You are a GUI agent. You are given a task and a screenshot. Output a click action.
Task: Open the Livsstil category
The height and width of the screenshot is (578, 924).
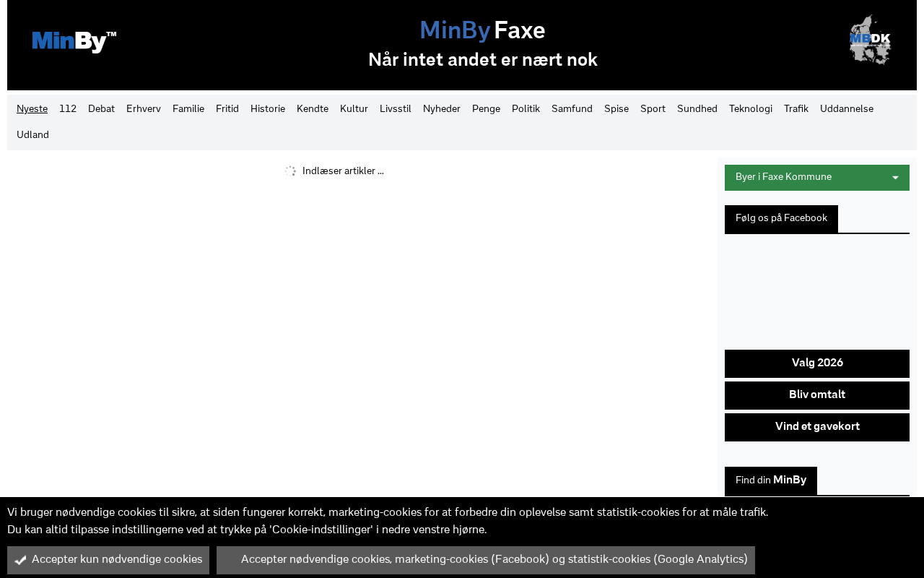396,109
